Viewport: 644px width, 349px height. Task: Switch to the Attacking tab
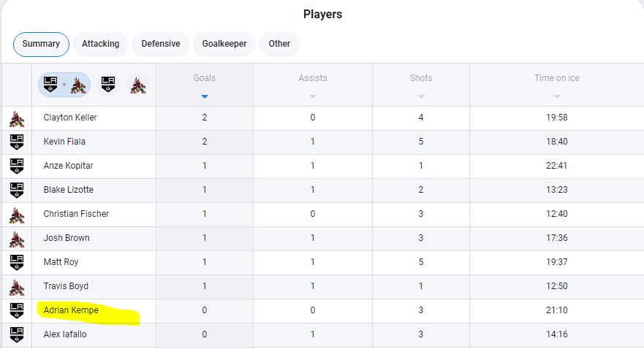pos(101,44)
